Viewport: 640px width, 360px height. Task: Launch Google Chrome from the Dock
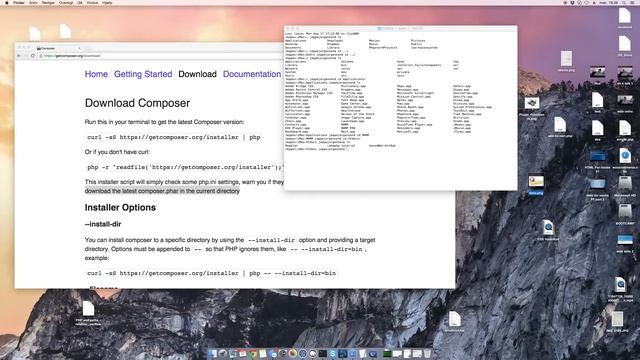coord(252,353)
